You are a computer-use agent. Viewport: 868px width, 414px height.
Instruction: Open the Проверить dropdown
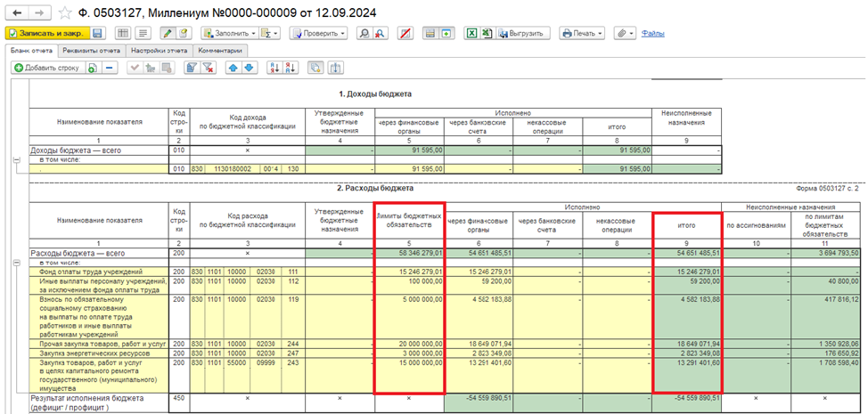tap(317, 33)
